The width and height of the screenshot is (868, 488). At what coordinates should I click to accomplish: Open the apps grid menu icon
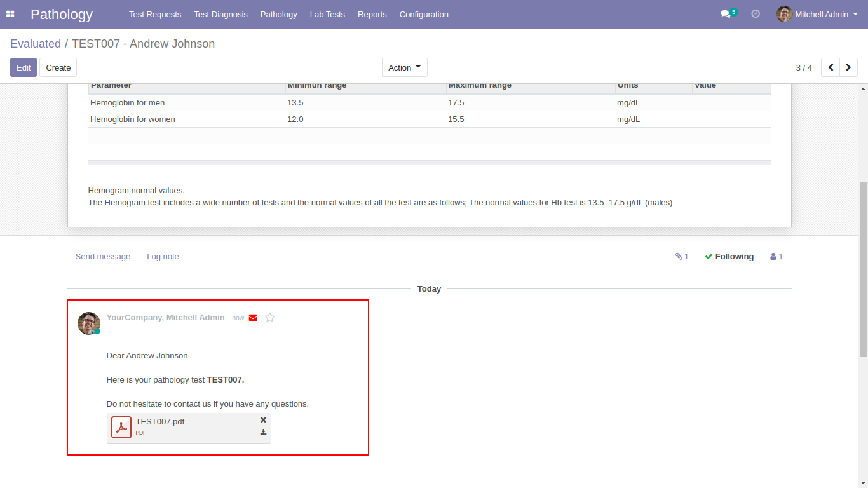point(10,14)
